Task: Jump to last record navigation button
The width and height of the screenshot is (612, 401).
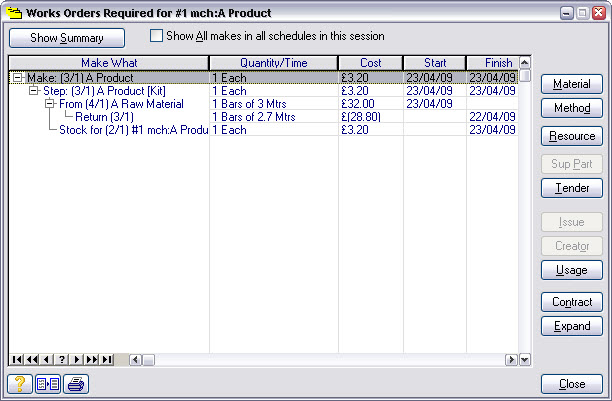Action: (107, 359)
